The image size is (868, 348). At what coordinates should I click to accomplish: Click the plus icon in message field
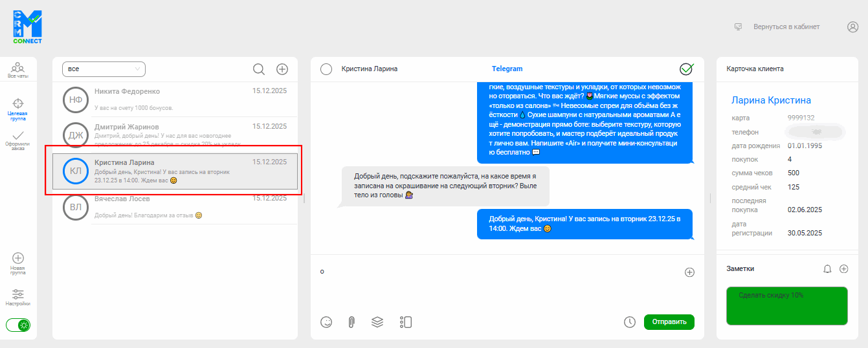coord(689,272)
